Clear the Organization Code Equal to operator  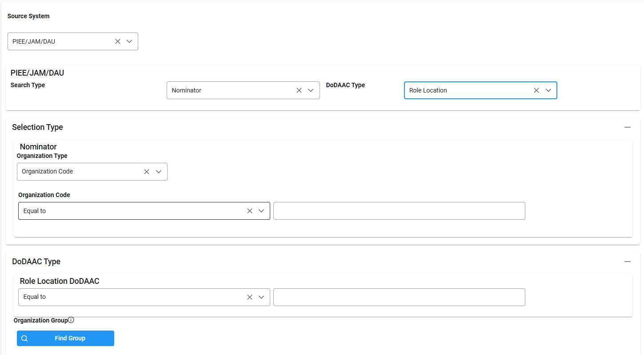[250, 211]
